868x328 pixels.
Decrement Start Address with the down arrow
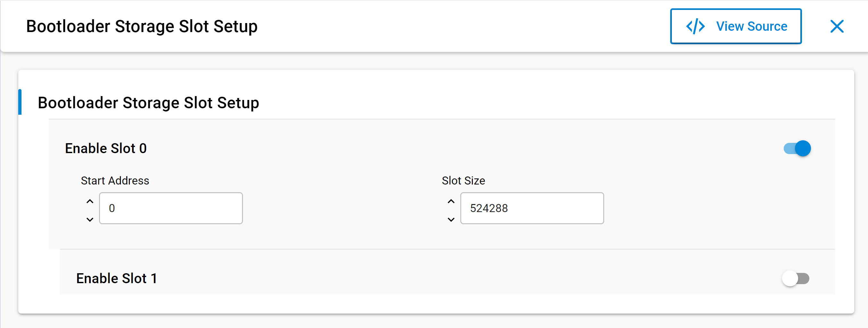pyautogui.click(x=90, y=219)
